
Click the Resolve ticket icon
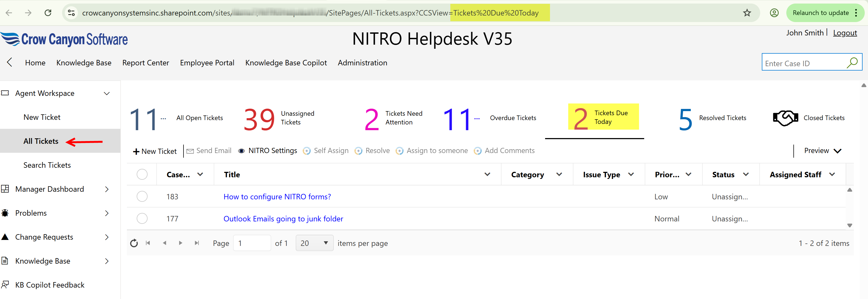[358, 151]
